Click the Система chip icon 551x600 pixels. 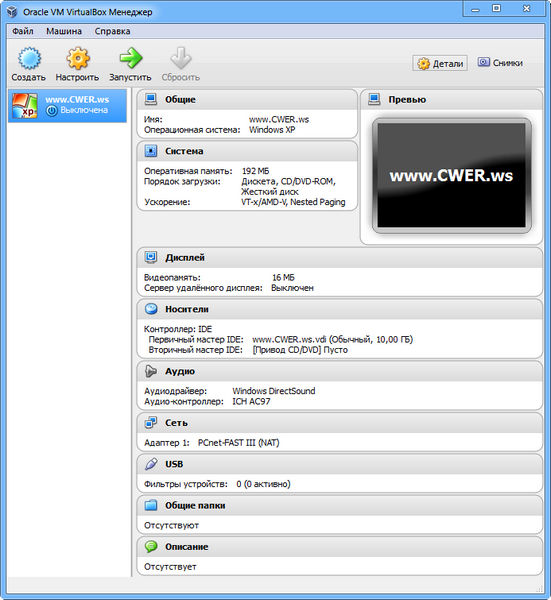click(x=151, y=151)
